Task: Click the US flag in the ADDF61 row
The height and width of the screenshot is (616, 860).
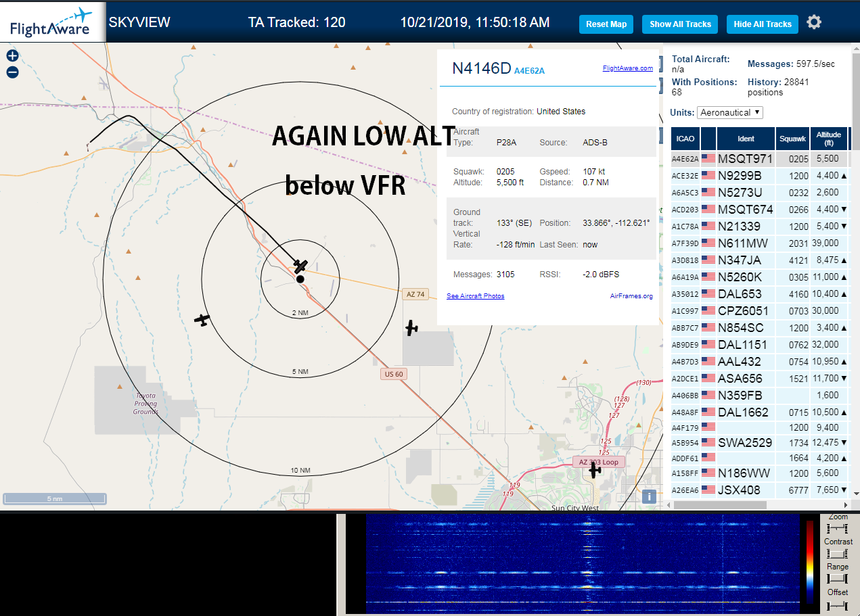Action: coord(708,458)
